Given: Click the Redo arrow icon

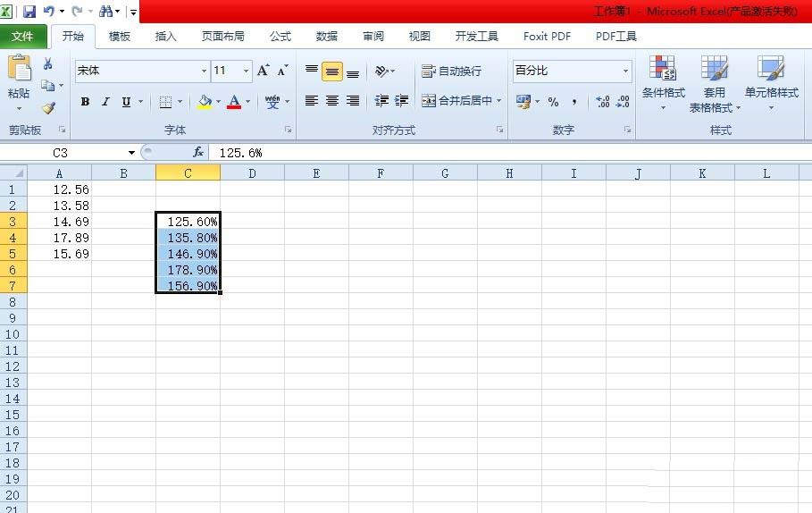Looking at the screenshot, I should click(77, 11).
